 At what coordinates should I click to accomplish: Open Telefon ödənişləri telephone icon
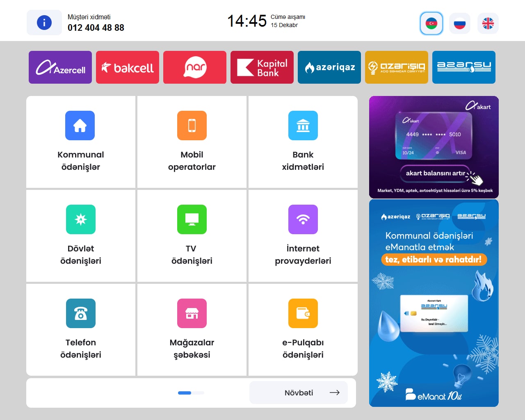[80, 313]
